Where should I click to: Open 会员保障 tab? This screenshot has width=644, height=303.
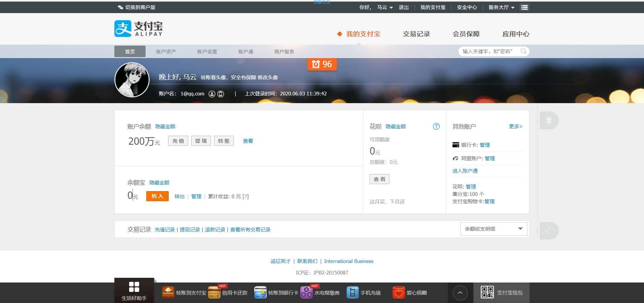(x=466, y=34)
